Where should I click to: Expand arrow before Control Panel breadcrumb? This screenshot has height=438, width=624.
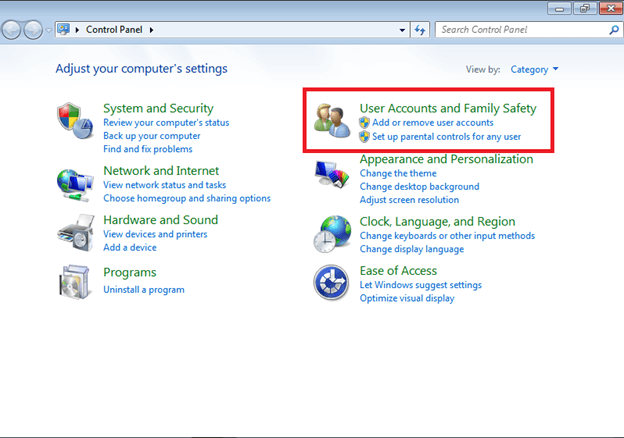77,30
